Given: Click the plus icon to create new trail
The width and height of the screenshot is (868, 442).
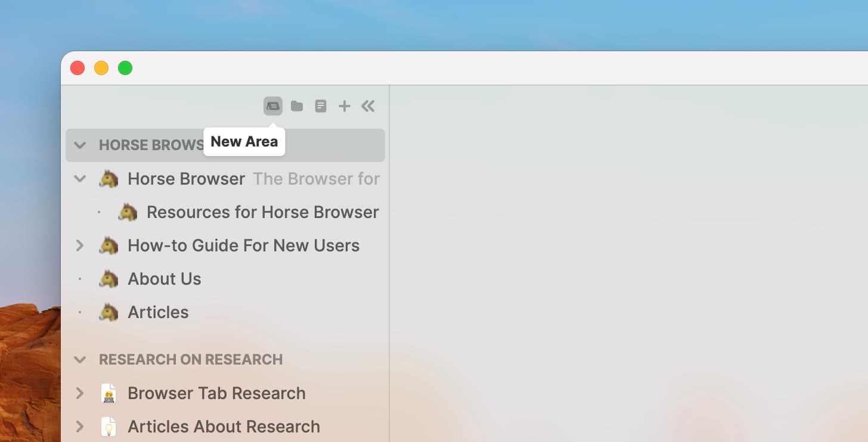Looking at the screenshot, I should click(x=344, y=105).
